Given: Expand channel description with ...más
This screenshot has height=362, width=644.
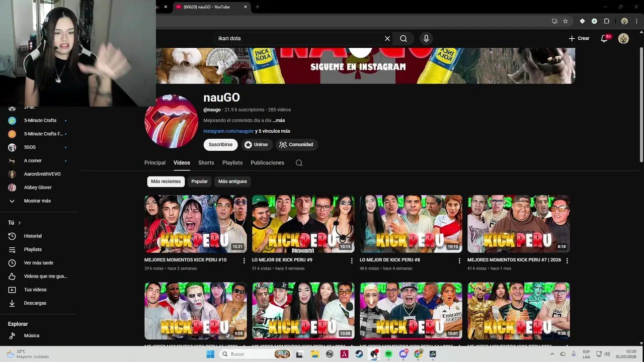Looking at the screenshot, I should pos(279,121).
